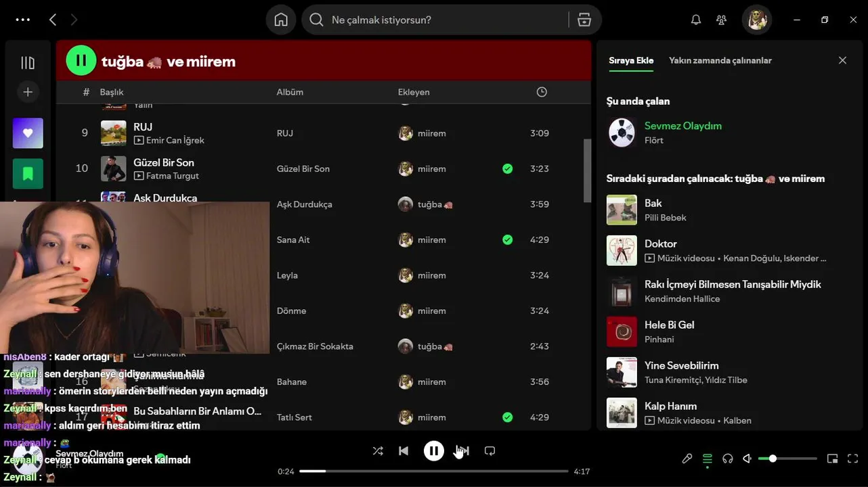The image size is (868, 487).
Task: Seek on the song progress bar
Action: (x=434, y=471)
